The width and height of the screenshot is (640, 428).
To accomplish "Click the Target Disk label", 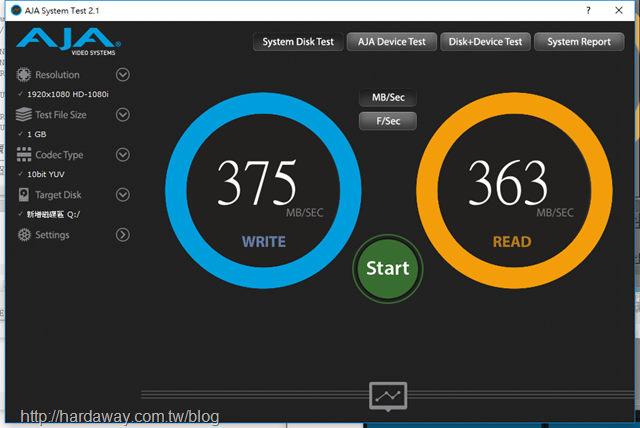I will pos(58,195).
